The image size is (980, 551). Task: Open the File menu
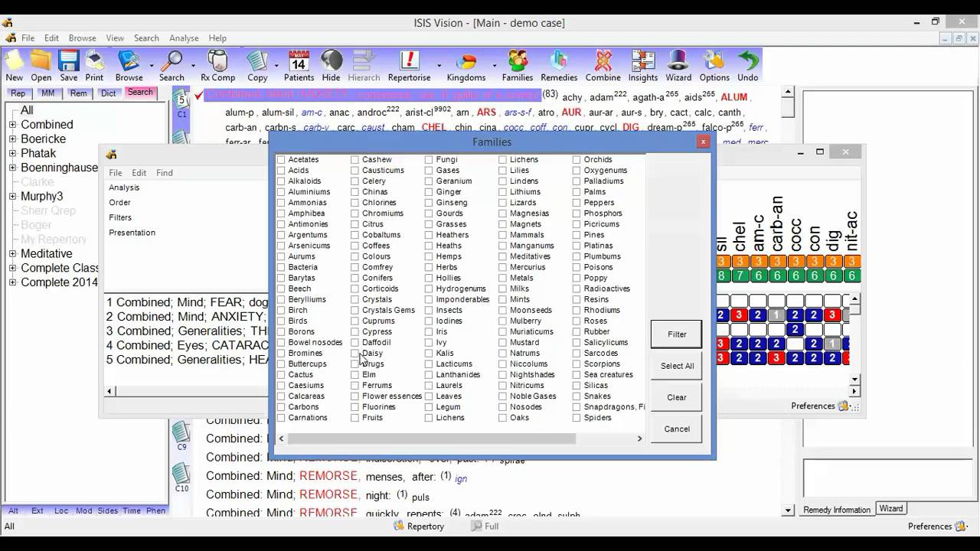[28, 38]
